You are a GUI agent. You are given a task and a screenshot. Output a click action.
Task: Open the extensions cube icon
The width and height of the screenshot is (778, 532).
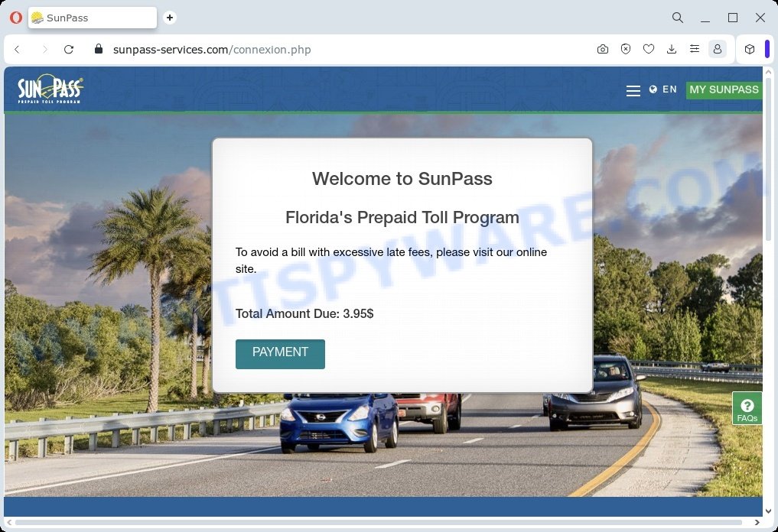(750, 49)
